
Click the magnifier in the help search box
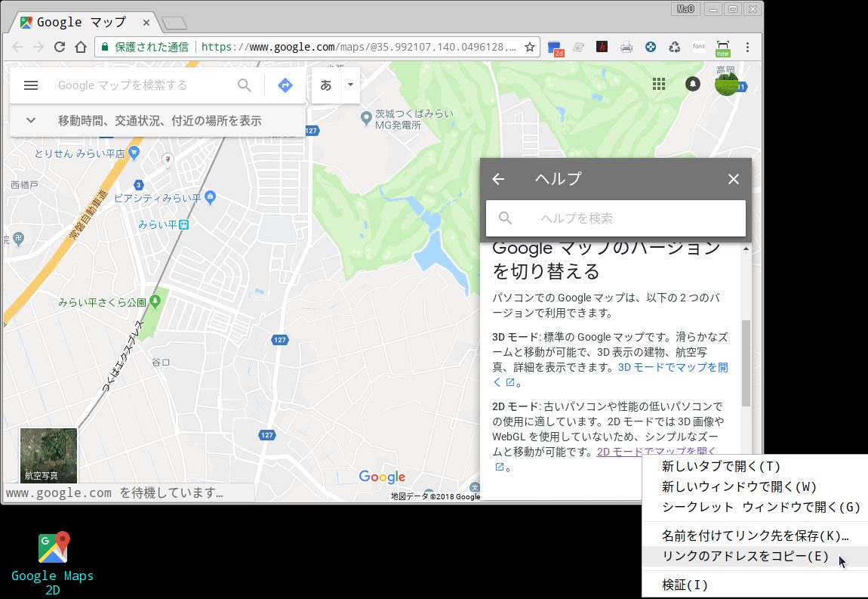click(x=505, y=218)
